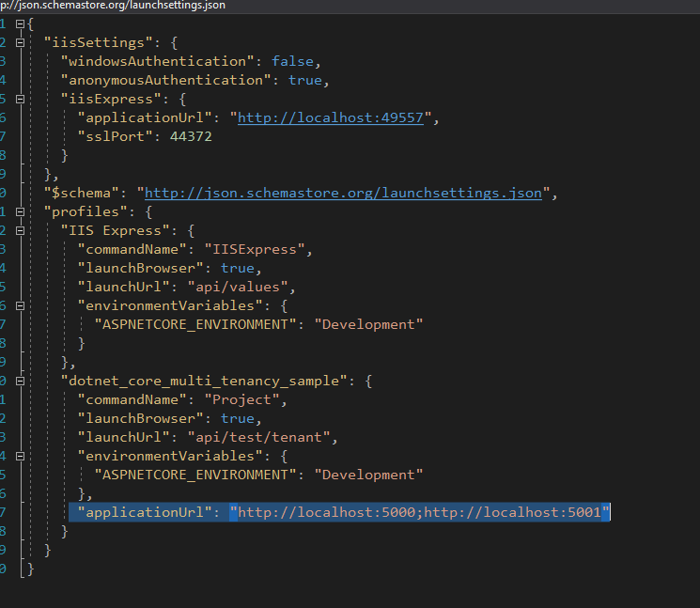Screen dimensions: 700x608
Task: Collapse the "iisExpress" block
Action: point(20,99)
